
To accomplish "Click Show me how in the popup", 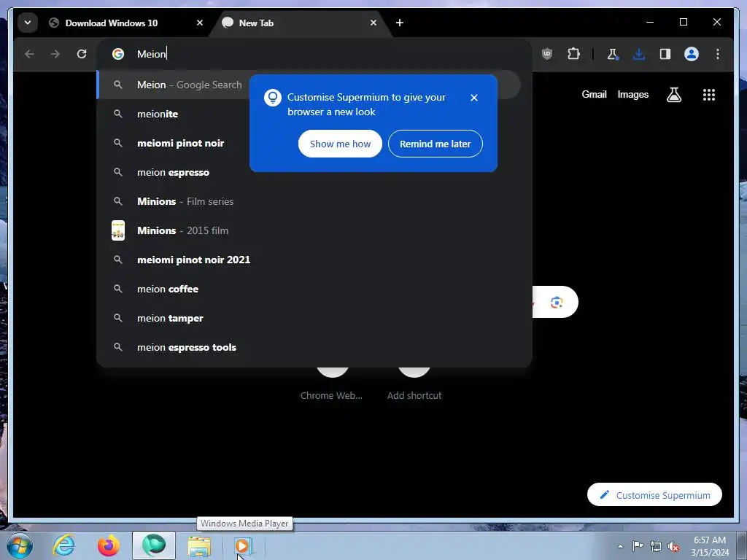I will coord(340,144).
